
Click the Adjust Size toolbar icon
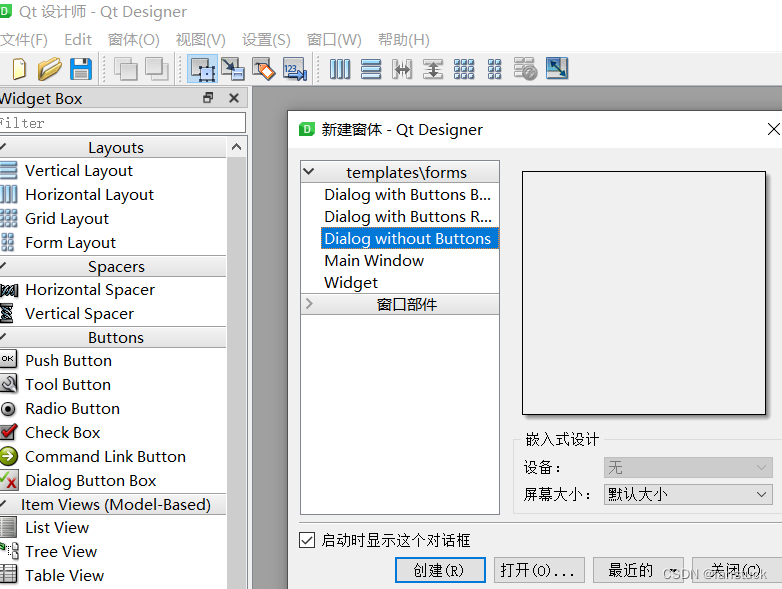557,69
